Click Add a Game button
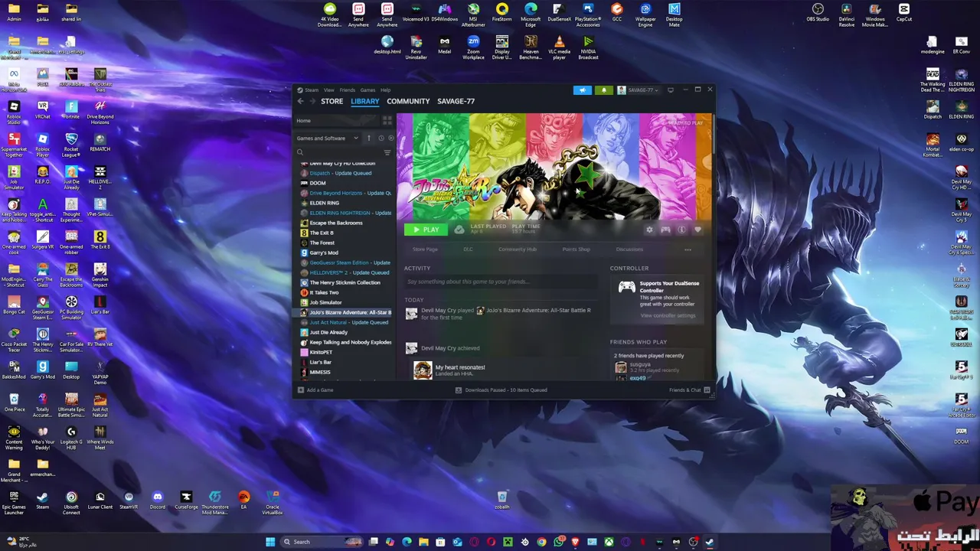980x551 pixels. (x=315, y=390)
